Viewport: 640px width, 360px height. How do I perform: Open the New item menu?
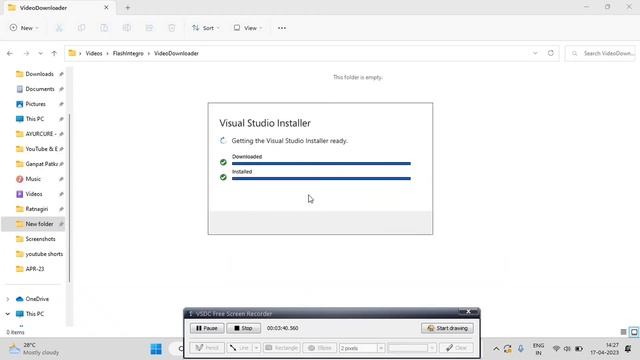[24, 28]
